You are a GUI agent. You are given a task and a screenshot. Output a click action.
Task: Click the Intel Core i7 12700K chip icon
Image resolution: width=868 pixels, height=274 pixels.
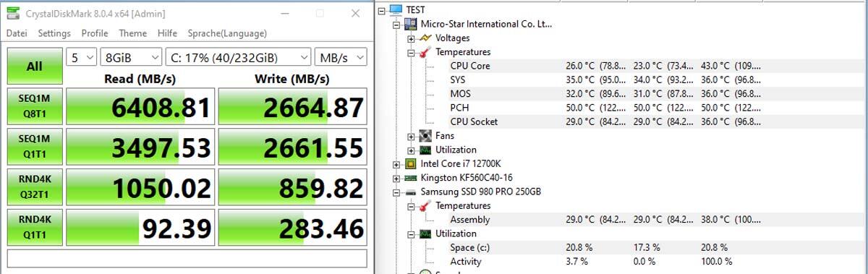point(411,163)
